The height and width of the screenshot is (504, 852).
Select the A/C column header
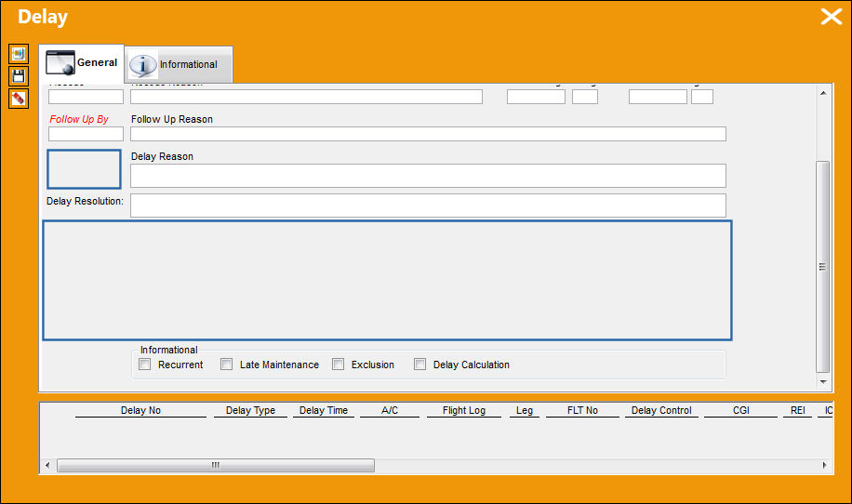[390, 411]
